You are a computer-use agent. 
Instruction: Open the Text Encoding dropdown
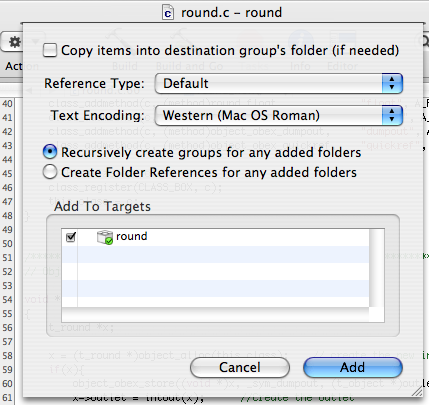[x=279, y=116]
